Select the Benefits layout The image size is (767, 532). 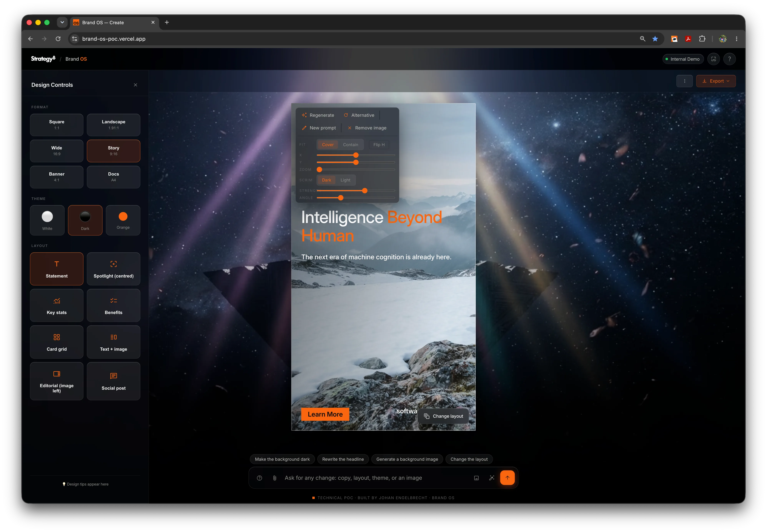113,305
